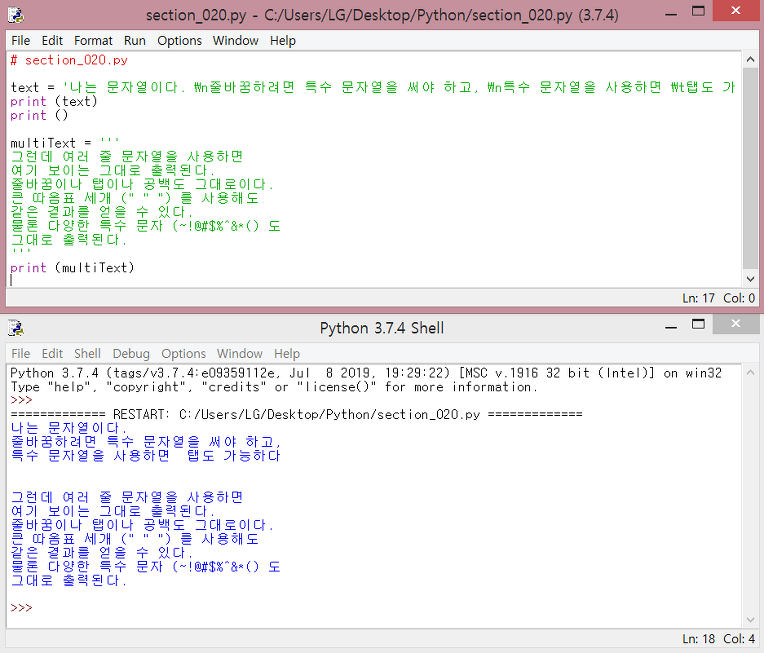Click the IDLE icon in the Shell title bar
Image resolution: width=764 pixels, height=653 pixels.
pyautogui.click(x=16, y=328)
